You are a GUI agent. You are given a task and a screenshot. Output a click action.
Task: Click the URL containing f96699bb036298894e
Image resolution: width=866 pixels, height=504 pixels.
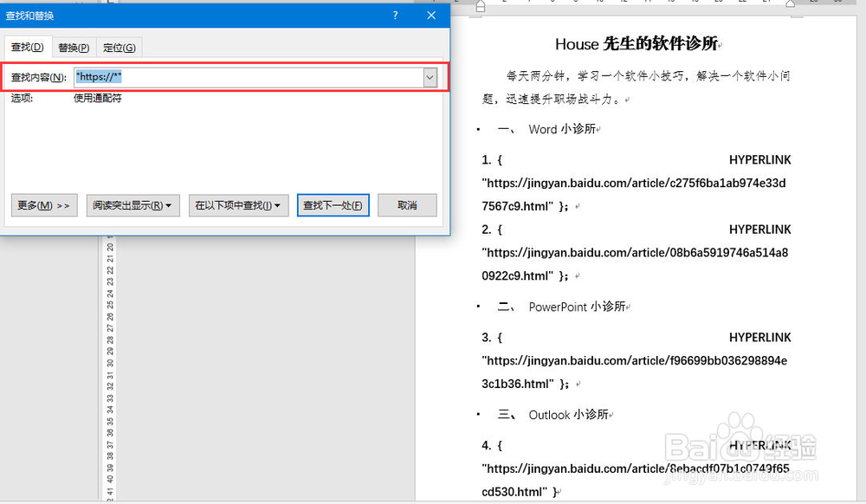(x=635, y=361)
